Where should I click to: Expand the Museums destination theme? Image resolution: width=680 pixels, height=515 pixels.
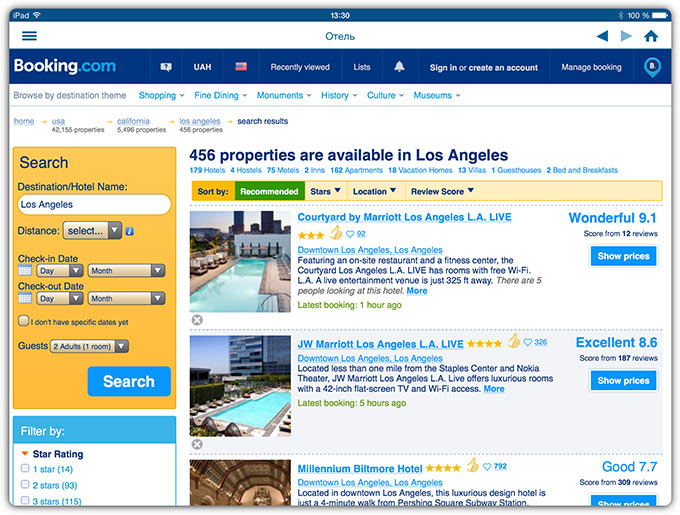click(437, 95)
